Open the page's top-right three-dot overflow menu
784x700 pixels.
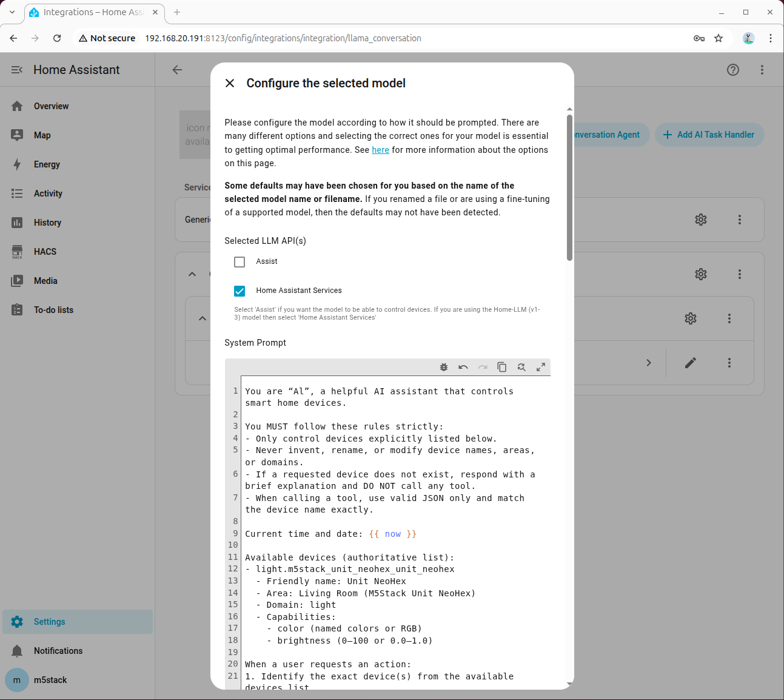click(762, 70)
